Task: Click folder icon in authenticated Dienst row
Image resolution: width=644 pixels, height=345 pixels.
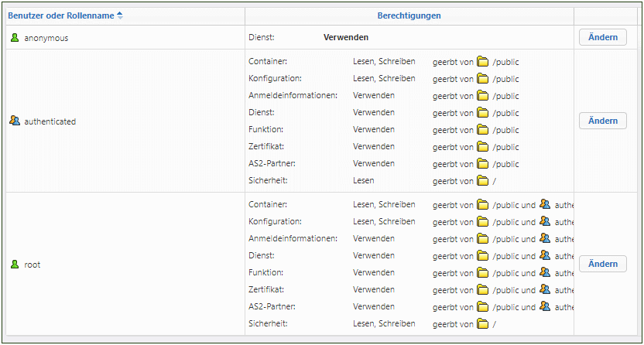Action: [483, 112]
